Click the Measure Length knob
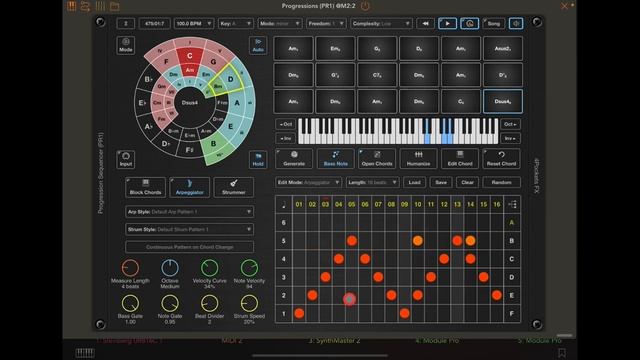Image resolution: width=640 pixels, height=360 pixels. coord(130,268)
